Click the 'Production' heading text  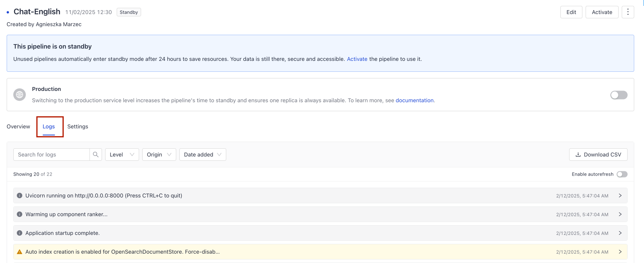[x=47, y=89]
